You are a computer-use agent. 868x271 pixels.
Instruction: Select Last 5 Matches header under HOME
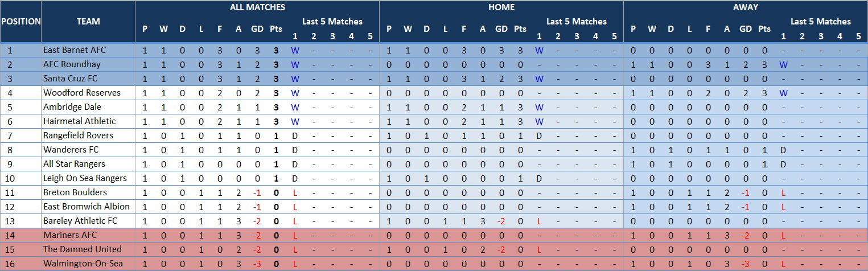(577, 22)
